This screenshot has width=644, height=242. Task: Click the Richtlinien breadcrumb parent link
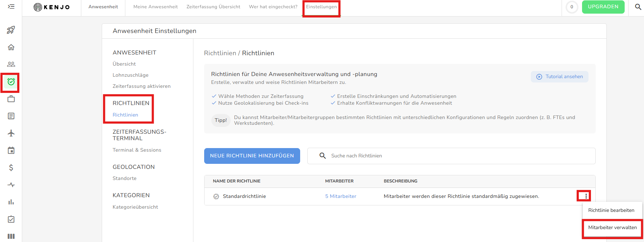click(x=220, y=53)
